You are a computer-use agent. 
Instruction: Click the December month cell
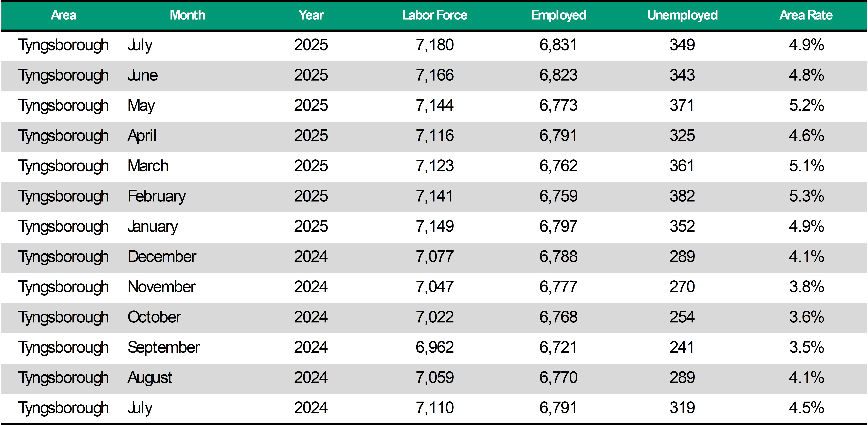point(162,257)
